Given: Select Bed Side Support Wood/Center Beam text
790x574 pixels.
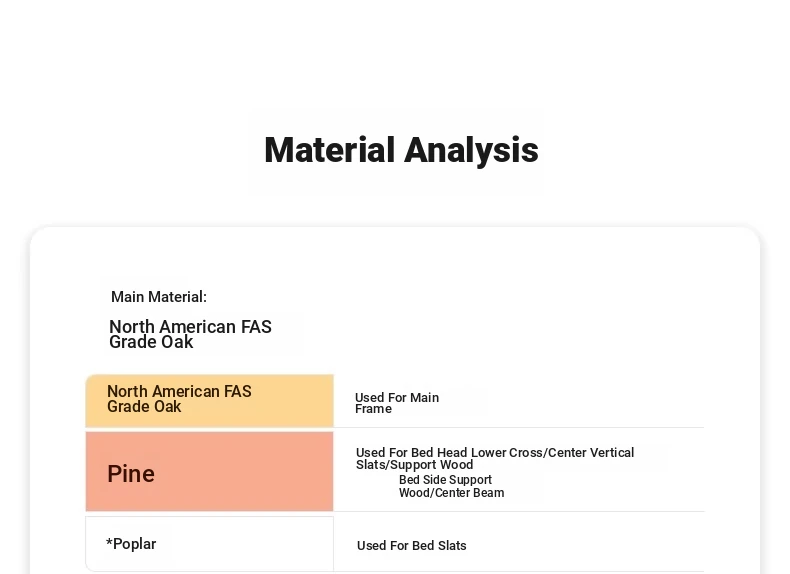Looking at the screenshot, I should (x=451, y=486).
